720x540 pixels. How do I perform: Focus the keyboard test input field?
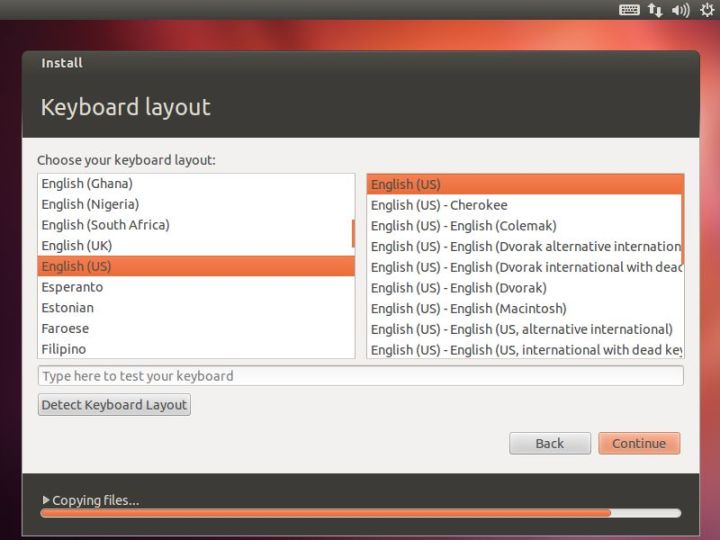[360, 376]
